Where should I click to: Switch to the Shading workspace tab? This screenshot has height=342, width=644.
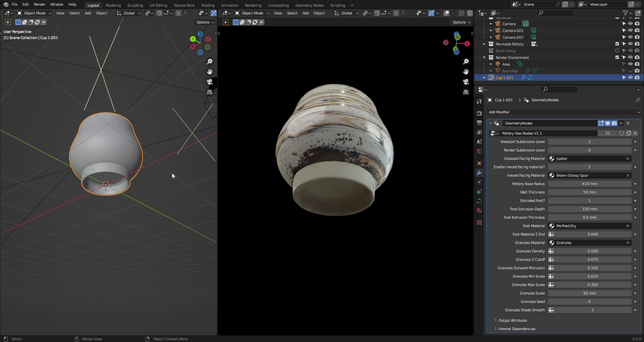coord(208,5)
